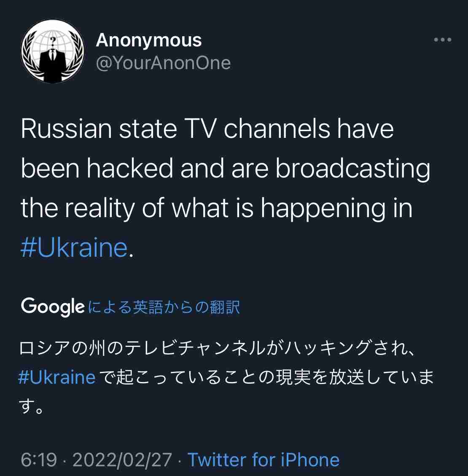Screen dimensions: 468x476
Task: Tap the word 'hacked' in the tweet
Action: pos(129,168)
